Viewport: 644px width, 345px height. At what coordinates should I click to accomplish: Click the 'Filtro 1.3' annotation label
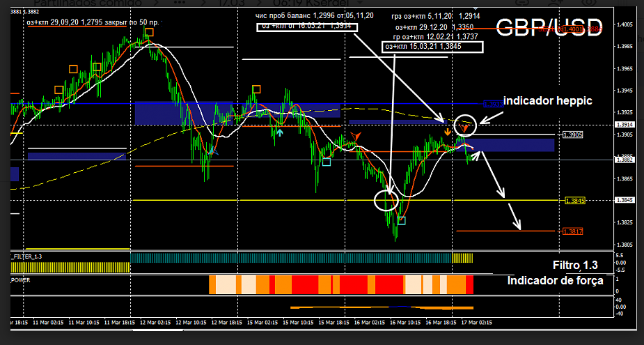coord(574,266)
